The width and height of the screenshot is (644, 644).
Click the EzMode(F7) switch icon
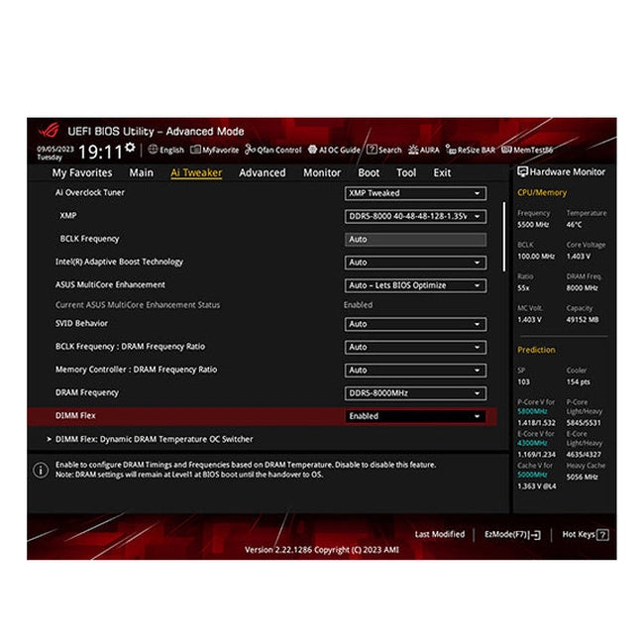[x=535, y=535]
